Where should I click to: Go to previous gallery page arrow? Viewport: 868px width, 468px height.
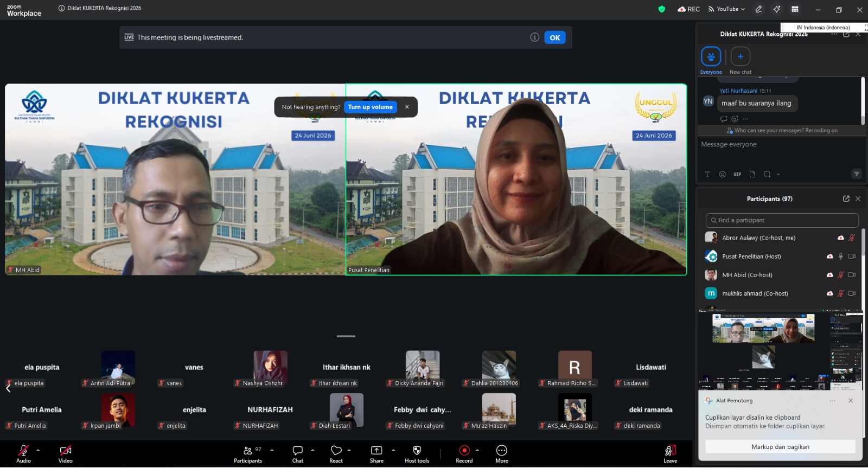coord(8,388)
